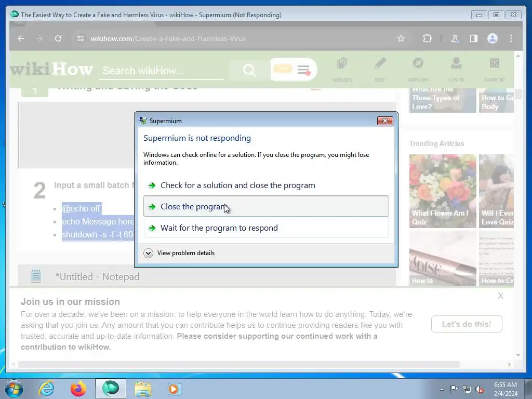
Task: Open the browser three-dot menu
Action: (511, 38)
